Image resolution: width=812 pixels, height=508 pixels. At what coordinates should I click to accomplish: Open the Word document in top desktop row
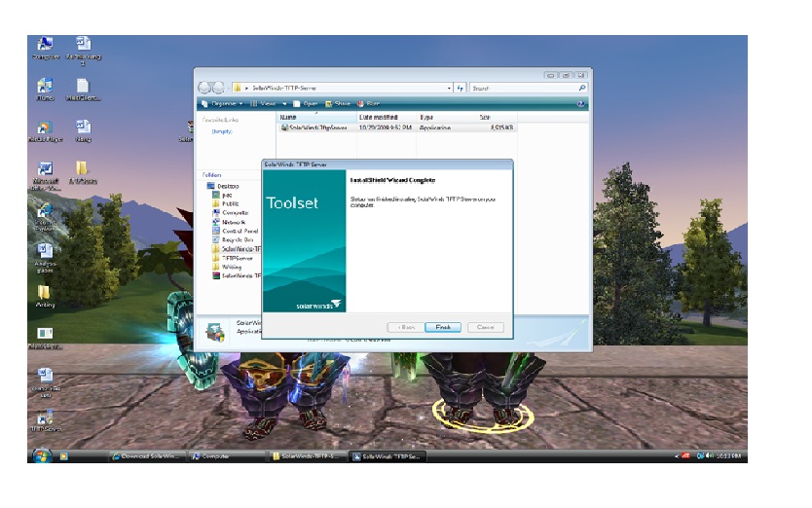[x=83, y=50]
